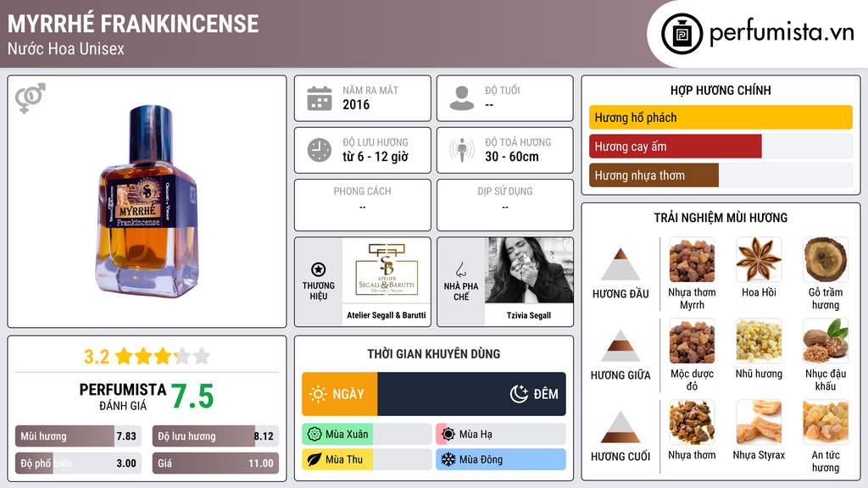Click the perfumista.vn bottle logo icon

coord(682,34)
